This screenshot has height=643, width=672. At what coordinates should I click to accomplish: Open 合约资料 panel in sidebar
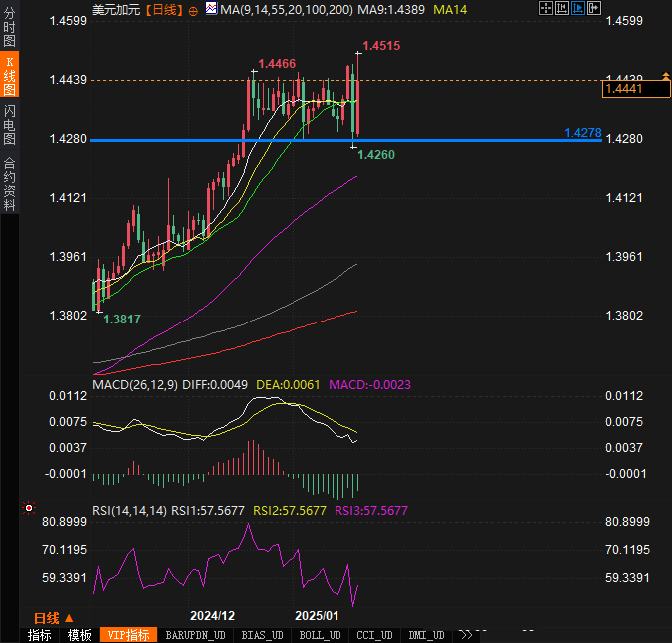pyautogui.click(x=9, y=184)
